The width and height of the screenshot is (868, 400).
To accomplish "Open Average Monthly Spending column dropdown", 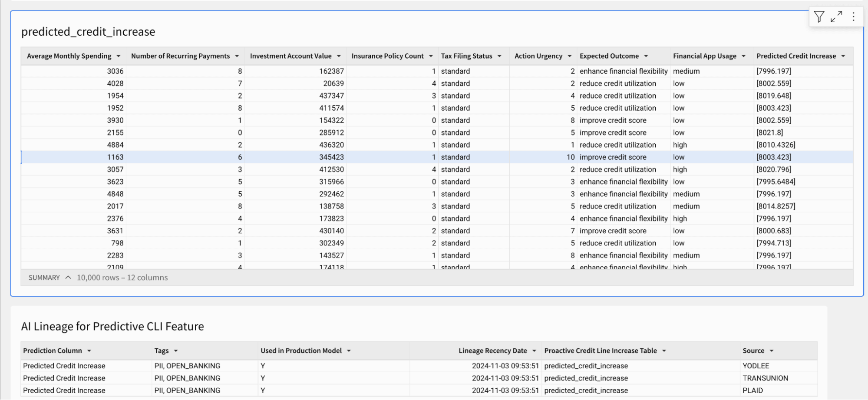I will tap(119, 56).
